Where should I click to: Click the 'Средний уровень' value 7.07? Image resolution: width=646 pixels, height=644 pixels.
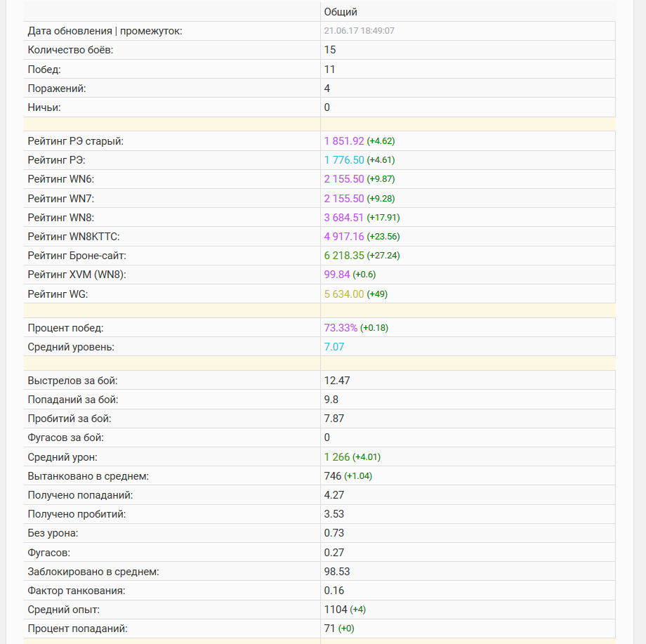click(x=334, y=347)
